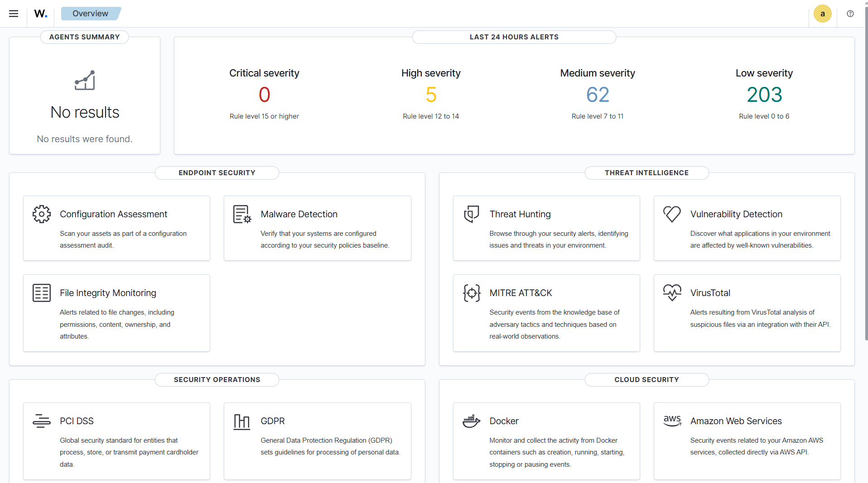Click 'Rule level 0 to 6' text
868x483 pixels.
pyautogui.click(x=764, y=116)
